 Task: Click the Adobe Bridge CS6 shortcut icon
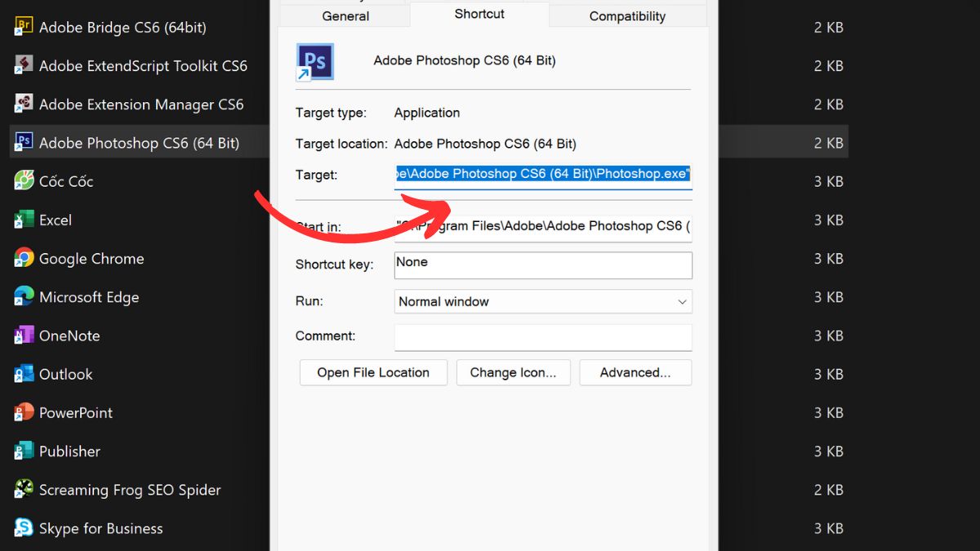click(24, 27)
